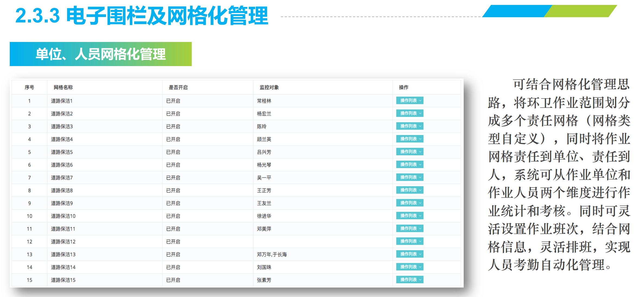644x297 pixels.
Task: Open 操作列表 dropdown for 道路保洁8
Action: pos(409,190)
